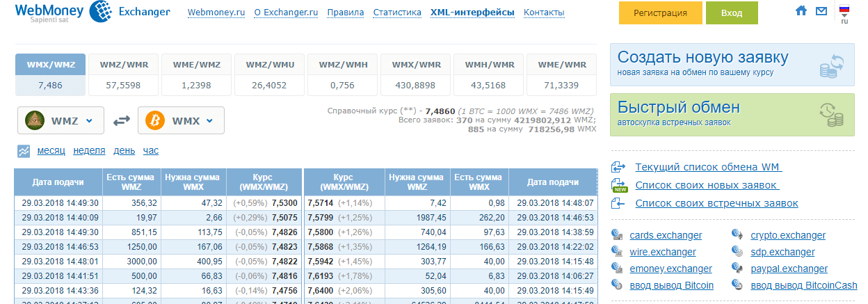Click the globe icon beside crypto.exchanger

point(738,235)
